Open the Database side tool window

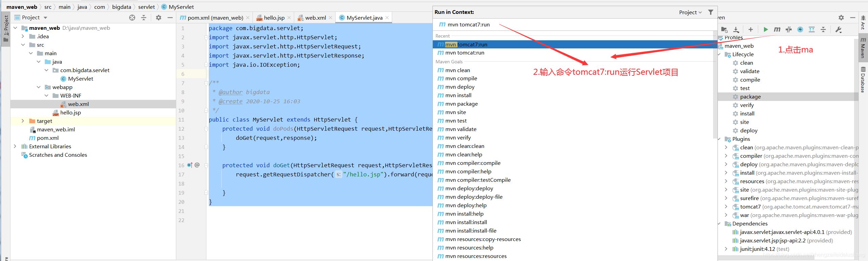coord(863,80)
